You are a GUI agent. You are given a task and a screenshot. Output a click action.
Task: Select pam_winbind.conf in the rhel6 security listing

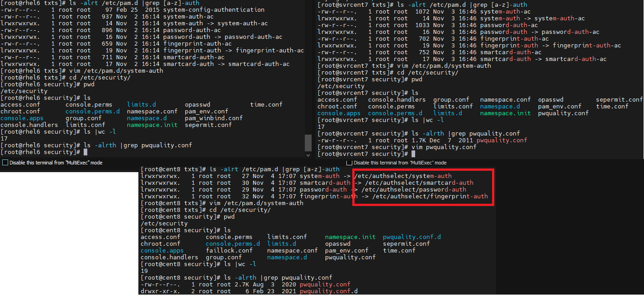[x=214, y=118]
